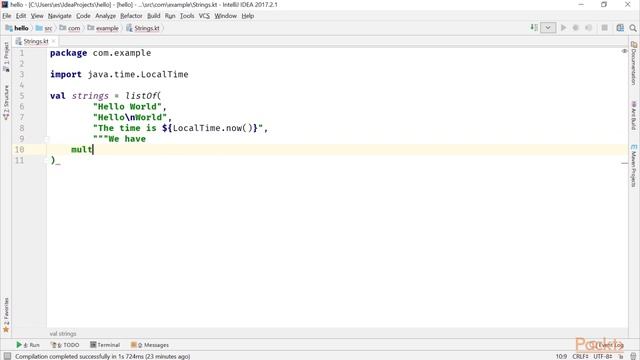Open run configuration dropdown
640x360 pixels.
pyautogui.click(x=548, y=28)
